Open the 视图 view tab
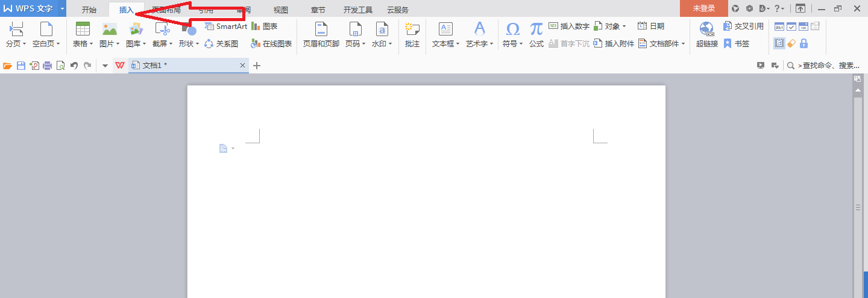This screenshot has height=298, width=868. 280,10
